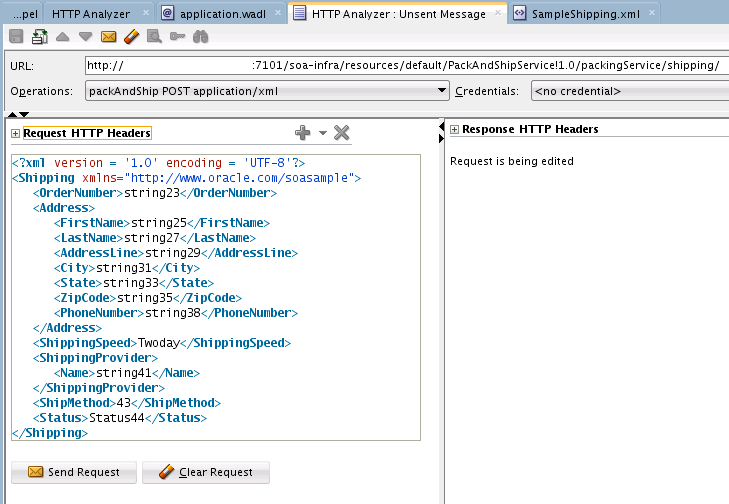
Task: Expand the Request HTTP Headers section
Action: point(15,134)
